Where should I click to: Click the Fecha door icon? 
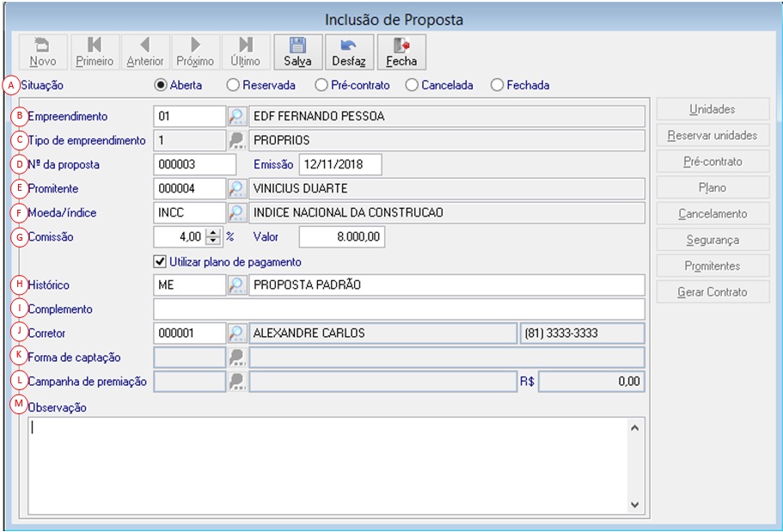click(401, 46)
